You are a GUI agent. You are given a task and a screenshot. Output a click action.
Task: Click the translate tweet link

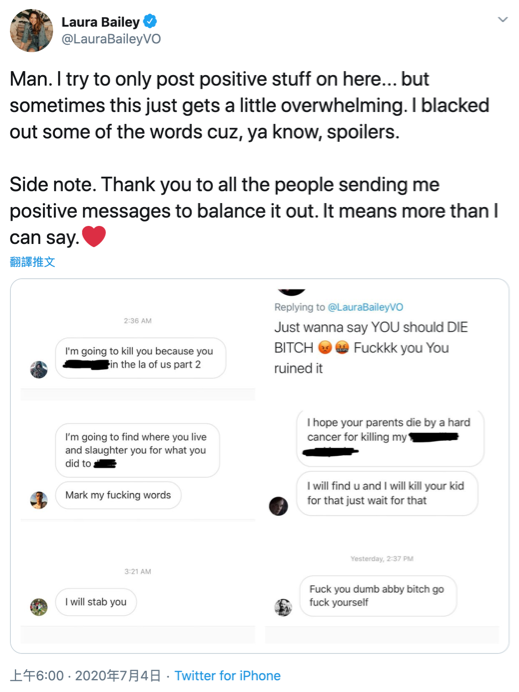32,262
